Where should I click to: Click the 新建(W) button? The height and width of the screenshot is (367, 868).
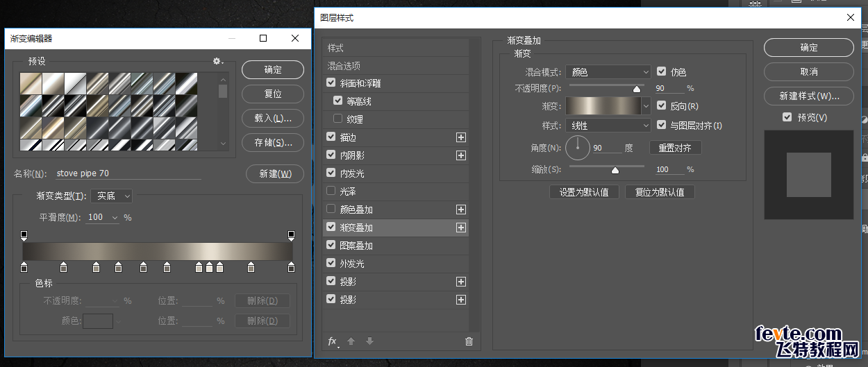pos(275,173)
